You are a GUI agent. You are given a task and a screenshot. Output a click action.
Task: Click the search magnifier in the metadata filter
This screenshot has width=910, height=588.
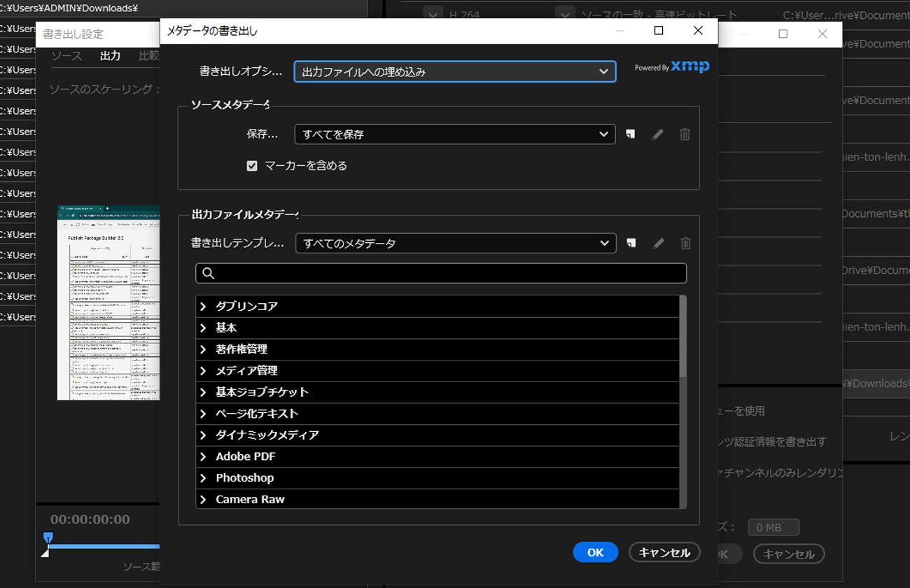tap(208, 273)
